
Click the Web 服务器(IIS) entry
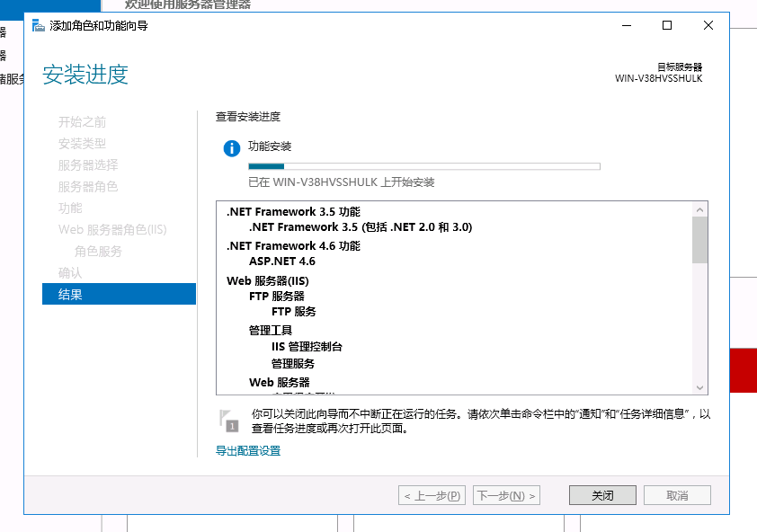tap(268, 281)
